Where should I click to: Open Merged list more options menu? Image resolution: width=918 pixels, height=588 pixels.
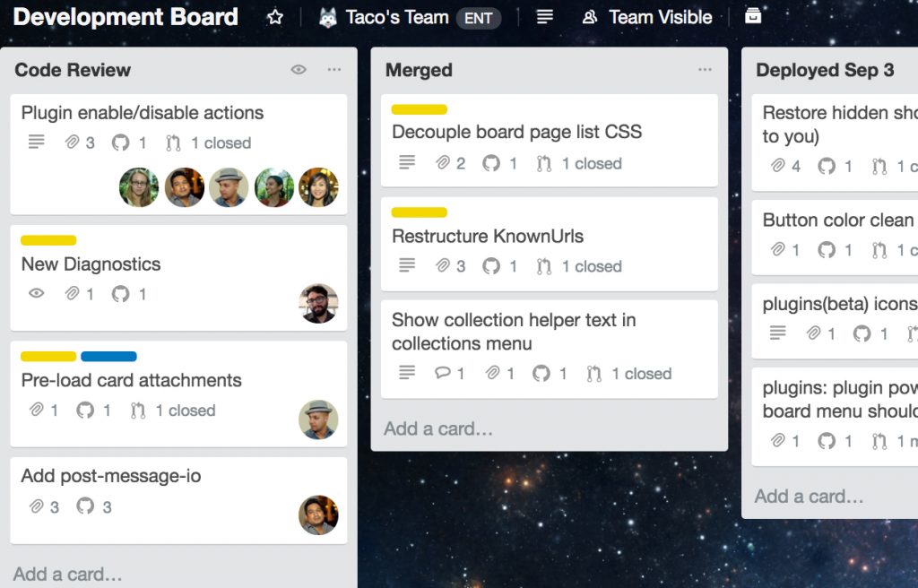tap(705, 70)
